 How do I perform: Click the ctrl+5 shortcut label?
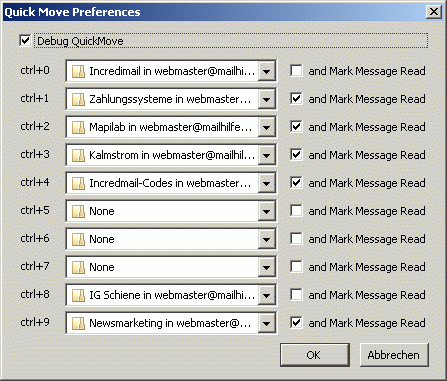tap(35, 210)
